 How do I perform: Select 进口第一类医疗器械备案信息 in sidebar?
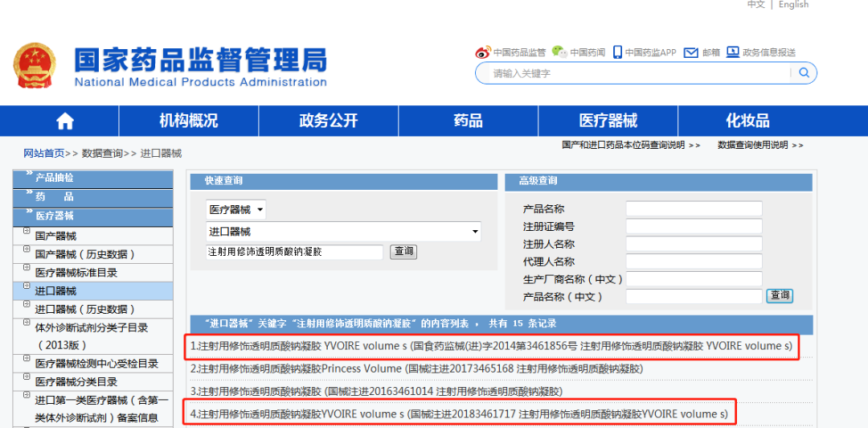pyautogui.click(x=102, y=409)
